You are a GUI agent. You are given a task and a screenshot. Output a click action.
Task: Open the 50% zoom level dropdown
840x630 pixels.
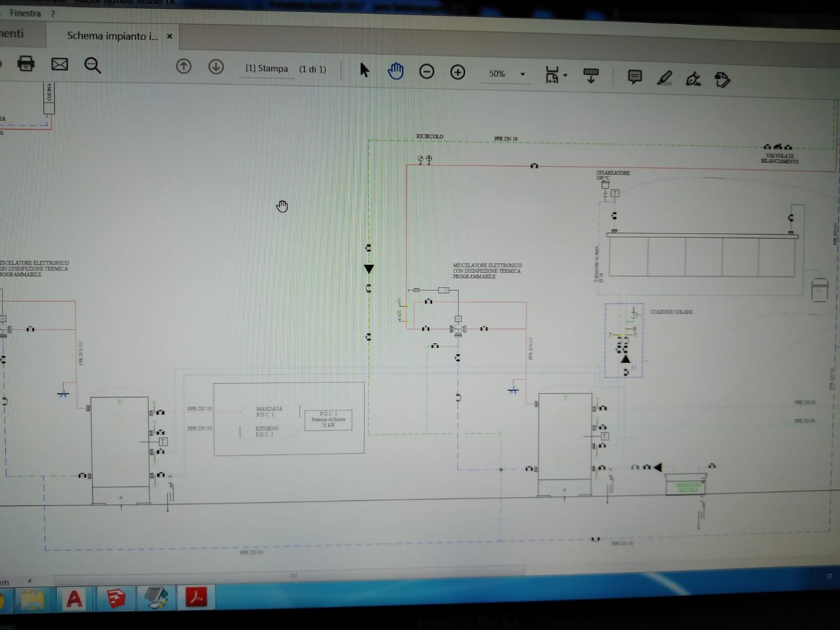522,74
